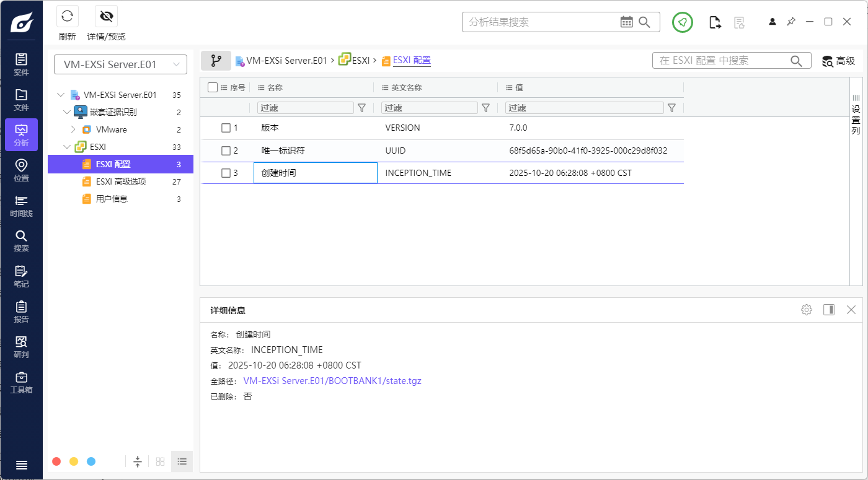Open the VM-EXSi Server.E01 dropdown

pos(120,64)
